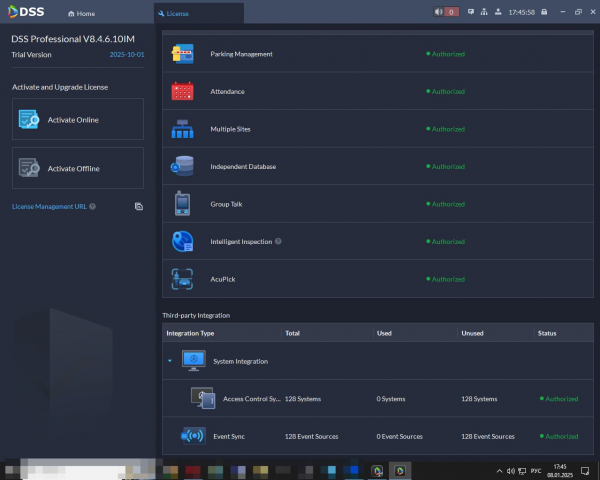Screen dimensions: 600x480
Task: Click the Total column header
Action: [292, 333]
